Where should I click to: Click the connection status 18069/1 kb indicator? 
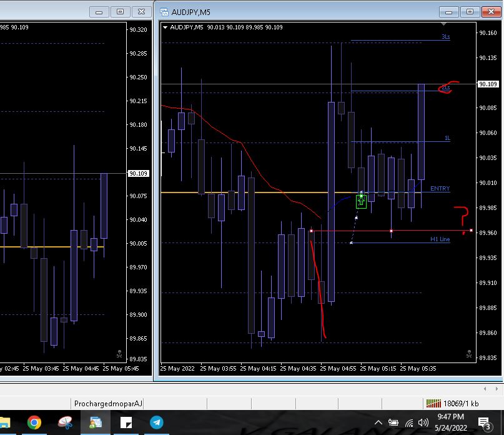tap(452, 404)
